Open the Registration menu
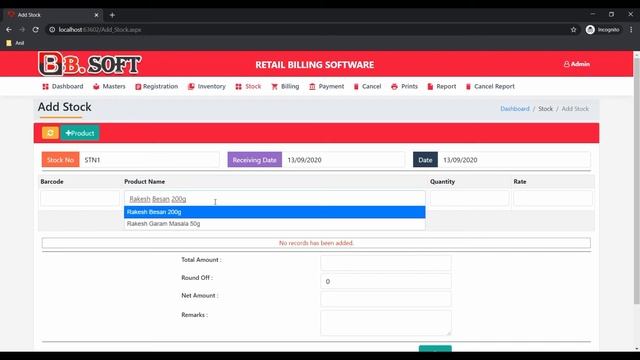 [157, 87]
